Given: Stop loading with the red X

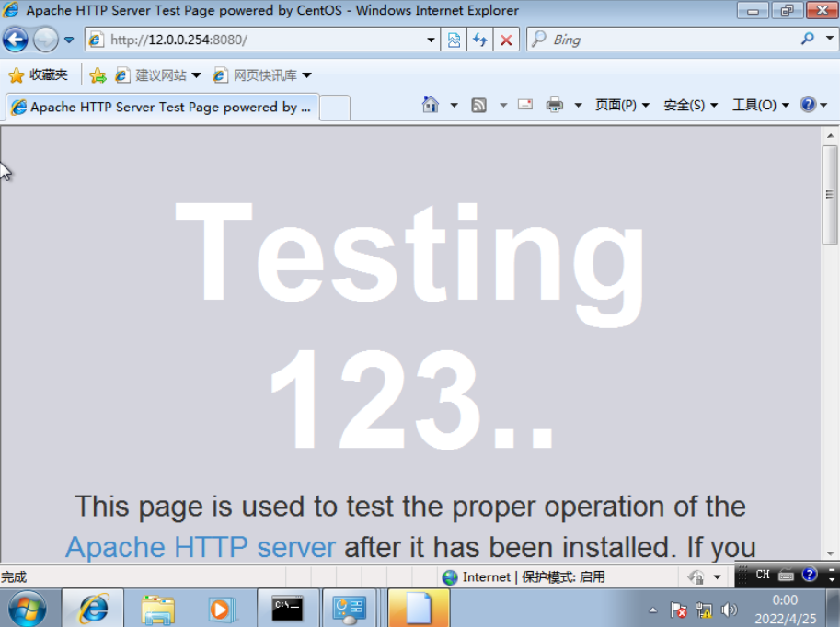Looking at the screenshot, I should 506,40.
